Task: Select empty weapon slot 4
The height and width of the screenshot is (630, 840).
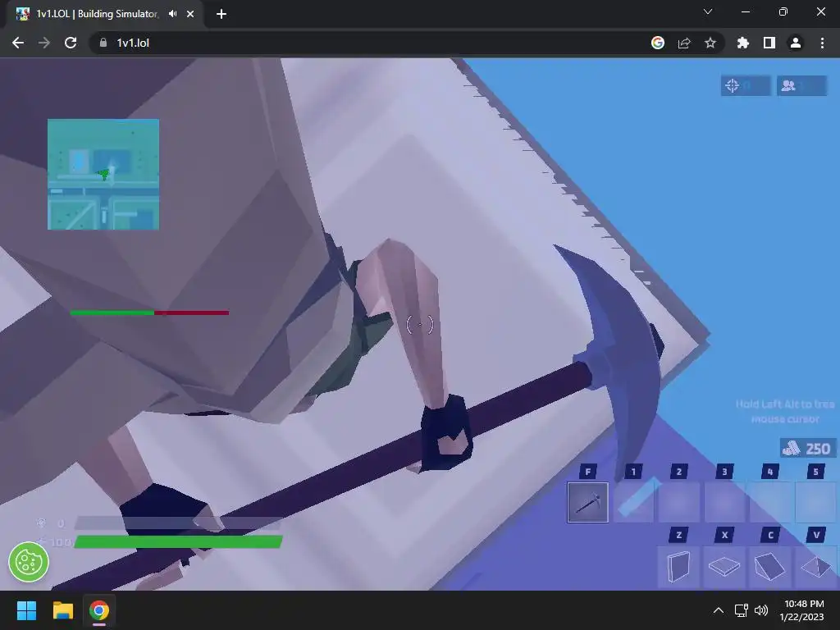Action: click(x=769, y=502)
